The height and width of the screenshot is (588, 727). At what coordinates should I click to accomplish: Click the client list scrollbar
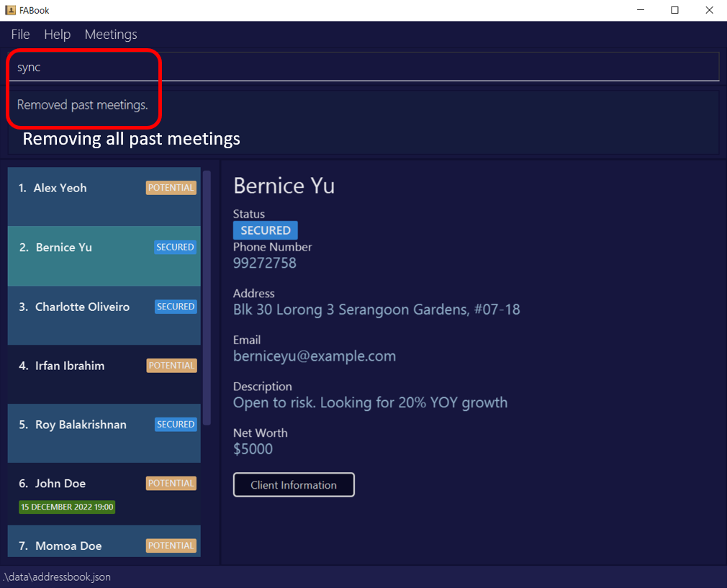point(207,298)
